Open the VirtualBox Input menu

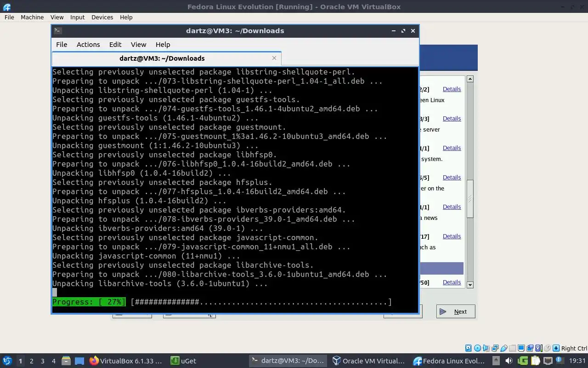[77, 17]
